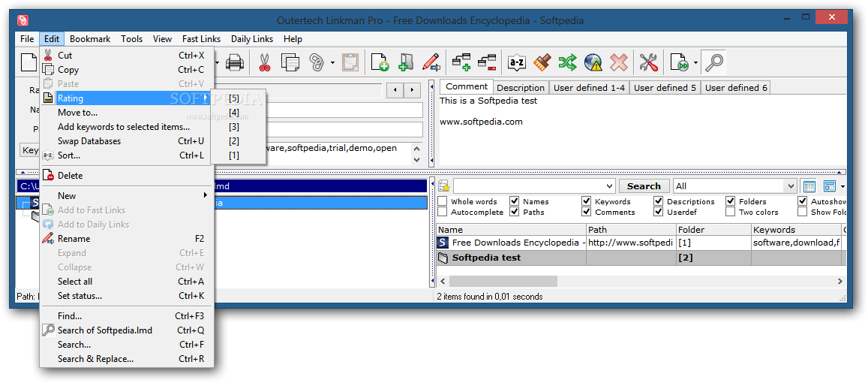Click the Linkman app icon in title bar
The height and width of the screenshot is (383, 868).
tap(23, 20)
